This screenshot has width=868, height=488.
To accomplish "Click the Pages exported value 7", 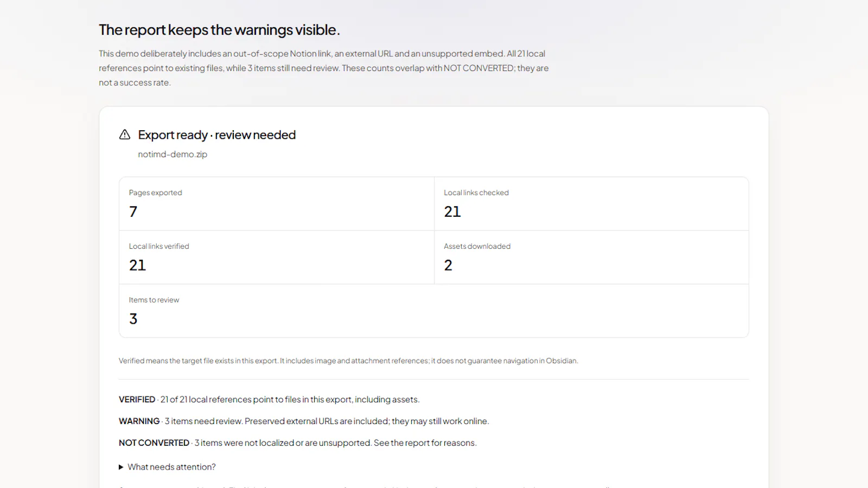I will tap(133, 211).
